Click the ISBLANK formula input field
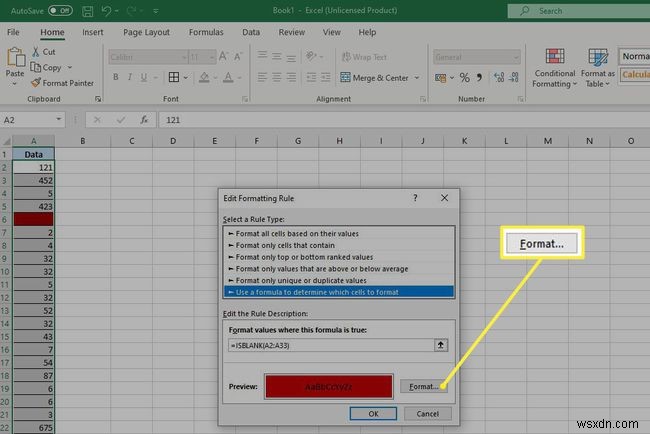 coord(331,345)
